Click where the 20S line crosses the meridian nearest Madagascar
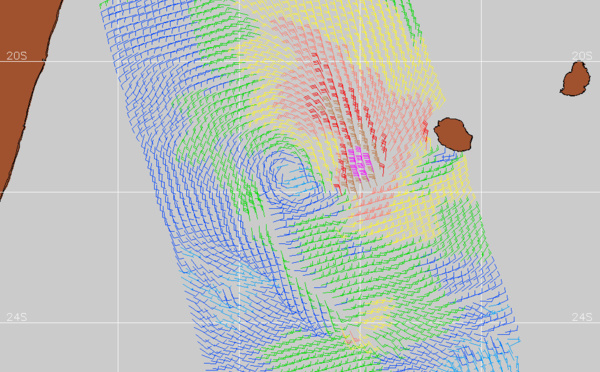 pyautogui.click(x=117, y=61)
